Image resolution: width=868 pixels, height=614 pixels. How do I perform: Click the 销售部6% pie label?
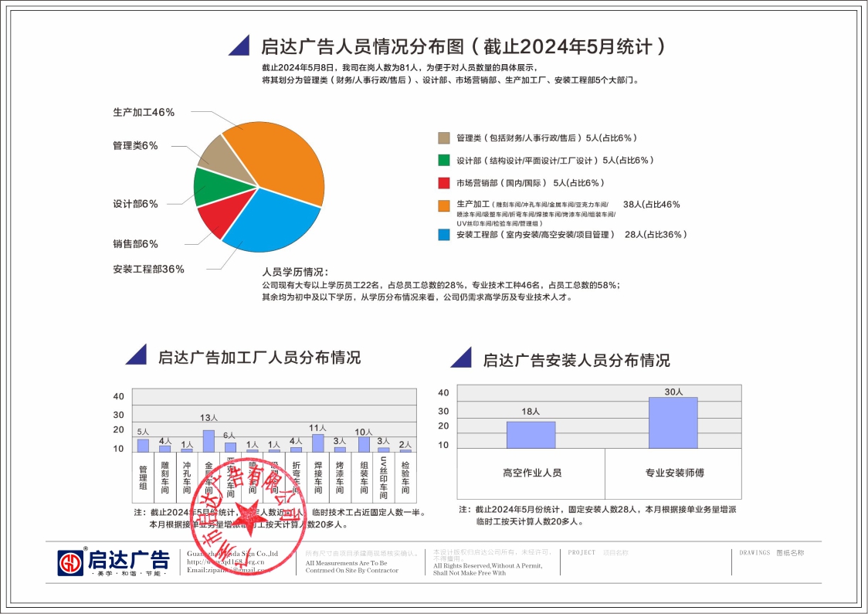point(136,243)
